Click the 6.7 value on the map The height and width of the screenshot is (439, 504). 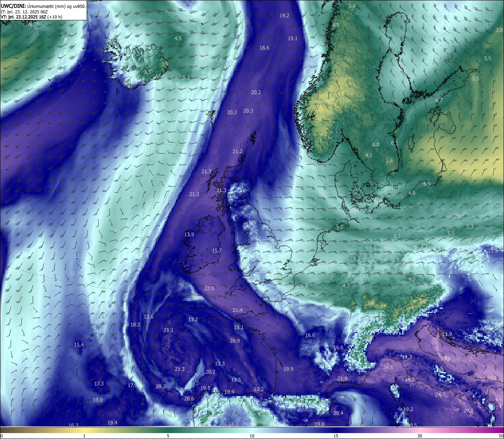pos(439,100)
